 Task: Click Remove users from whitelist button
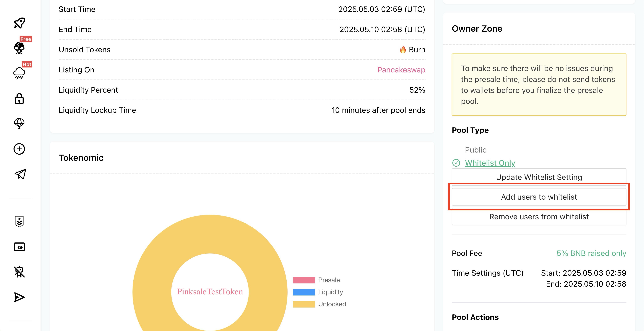click(x=539, y=216)
